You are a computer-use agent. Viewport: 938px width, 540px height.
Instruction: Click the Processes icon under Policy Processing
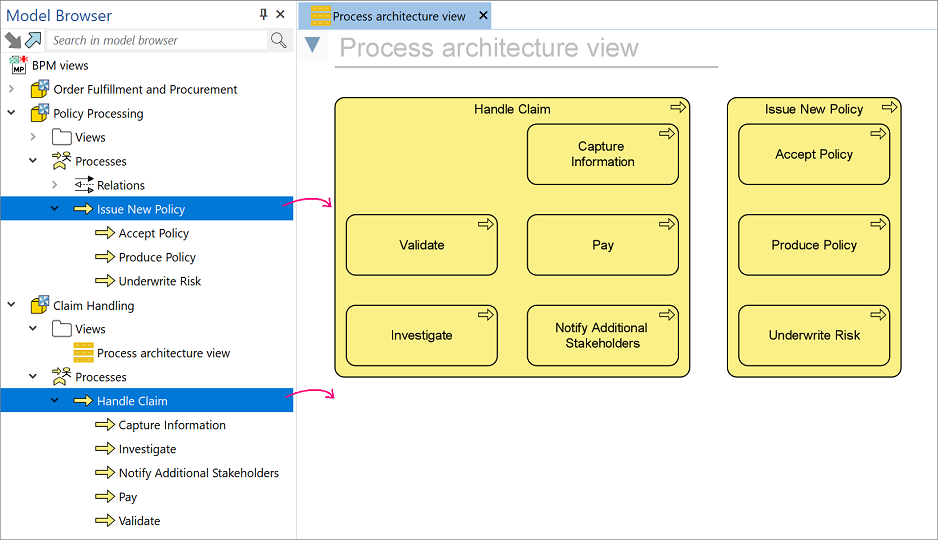(62, 161)
